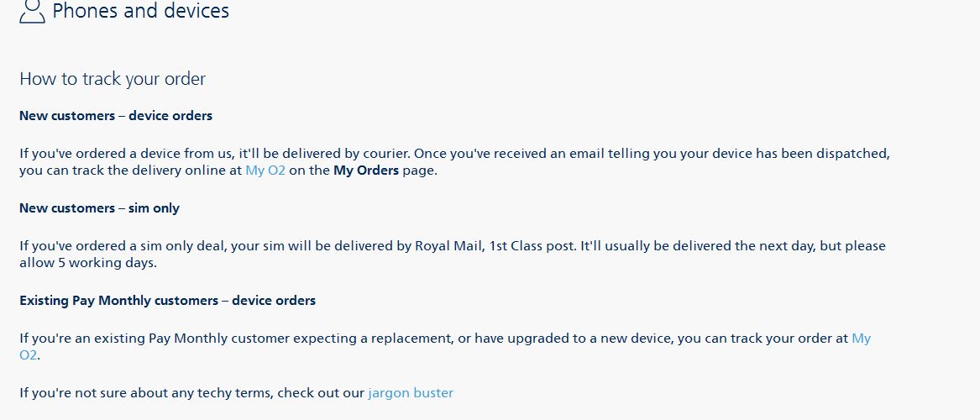Click New customers – sim only subheading
Screen dimensions: 980x420
[99, 208]
